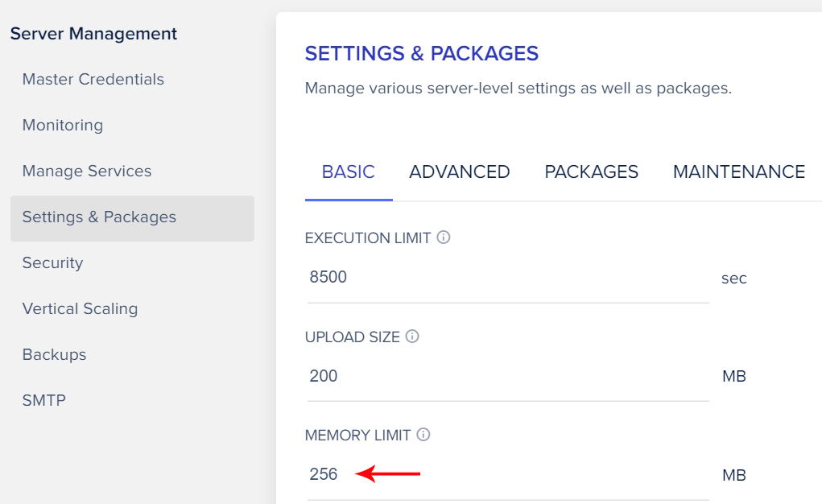This screenshot has width=822, height=504.
Task: Go to Monitoring section
Action: pos(62,126)
